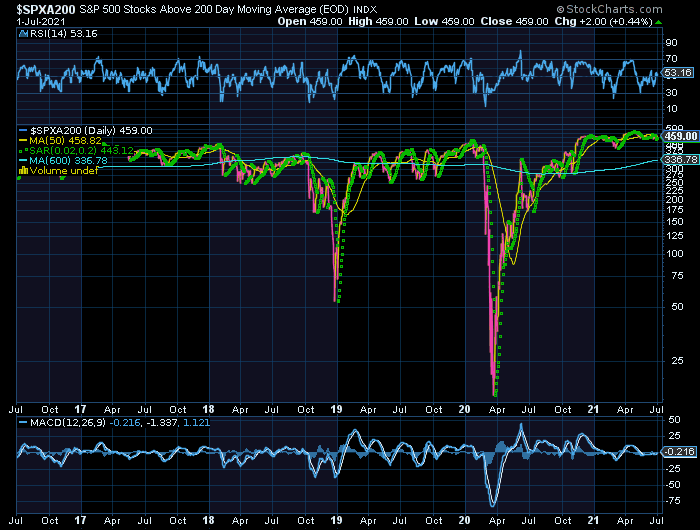This screenshot has height=530, width=700.
Task: Click the -50 level on MACD axis
Action: click(672, 484)
